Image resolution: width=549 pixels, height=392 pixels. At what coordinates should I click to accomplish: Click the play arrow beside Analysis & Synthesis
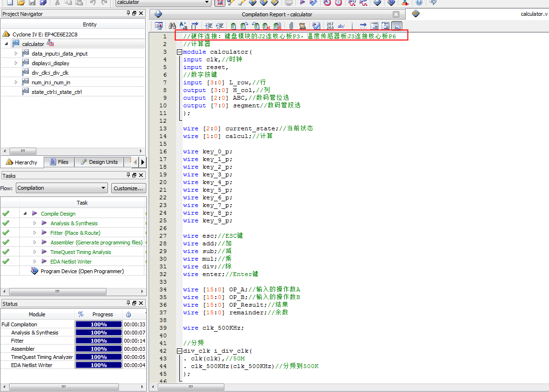pos(44,223)
